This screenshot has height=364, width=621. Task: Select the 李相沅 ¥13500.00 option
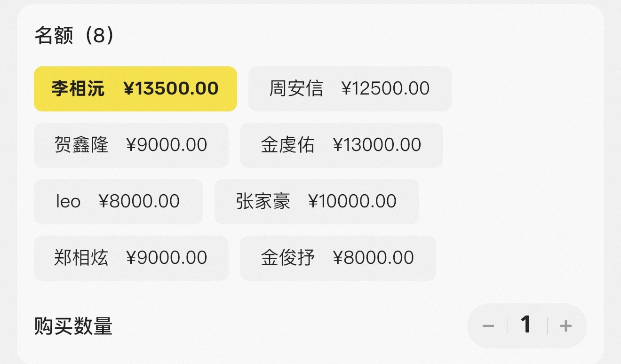click(135, 89)
